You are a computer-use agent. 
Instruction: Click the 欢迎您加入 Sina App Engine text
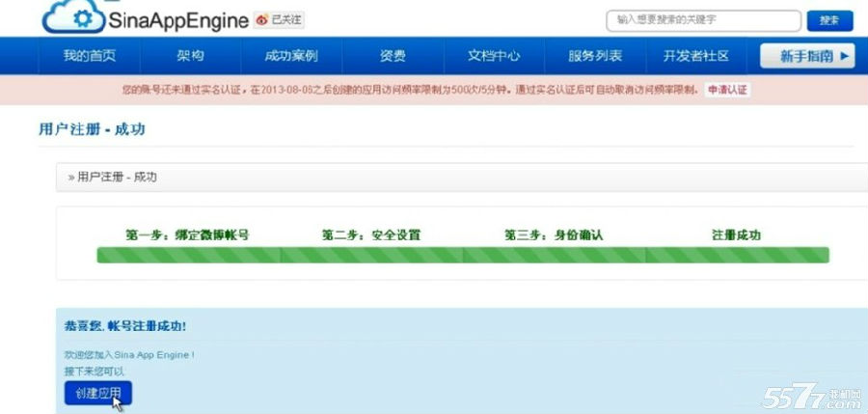point(129,355)
